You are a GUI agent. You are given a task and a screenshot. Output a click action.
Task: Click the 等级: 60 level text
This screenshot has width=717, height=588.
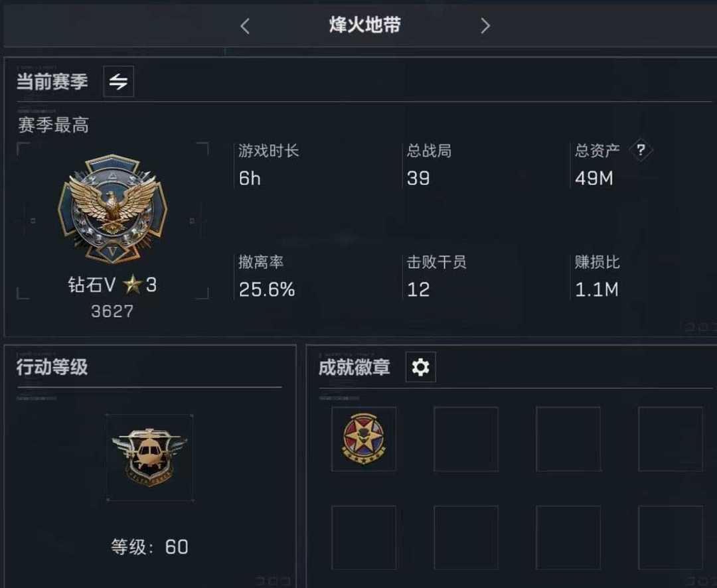tap(149, 547)
